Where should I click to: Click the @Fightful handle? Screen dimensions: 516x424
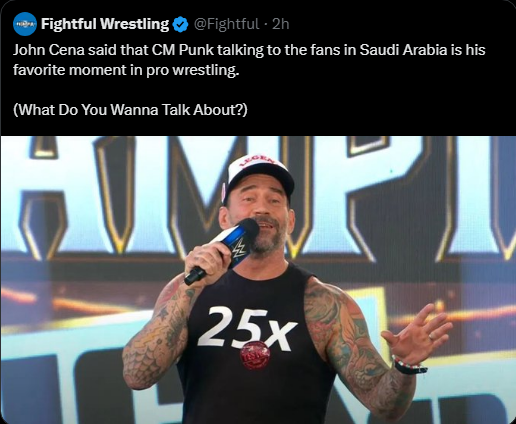click(x=226, y=24)
